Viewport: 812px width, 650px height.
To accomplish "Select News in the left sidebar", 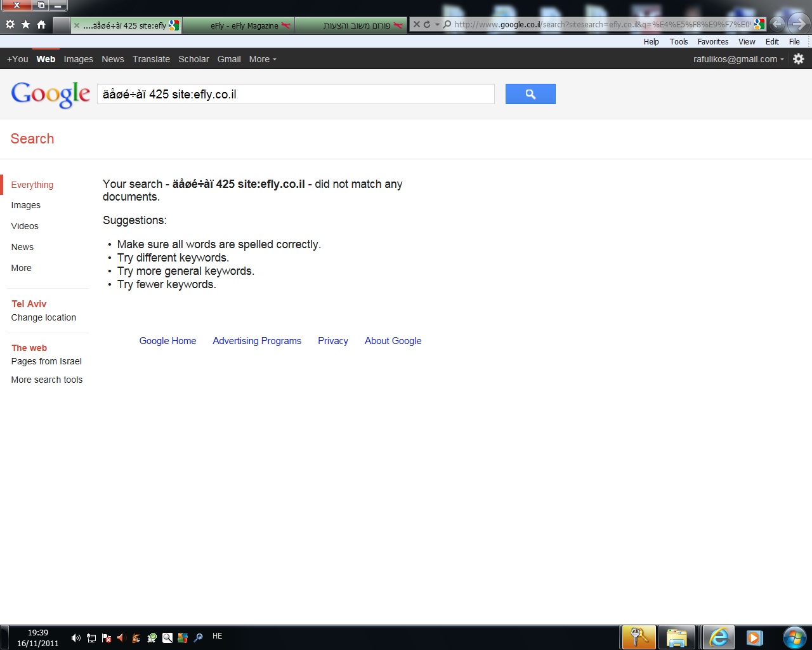I will tap(22, 247).
